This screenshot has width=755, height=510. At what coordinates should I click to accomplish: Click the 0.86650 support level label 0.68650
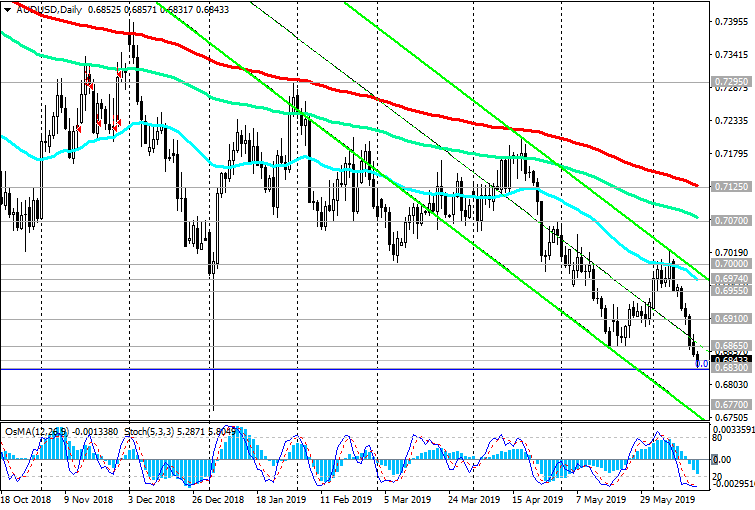coord(731,346)
